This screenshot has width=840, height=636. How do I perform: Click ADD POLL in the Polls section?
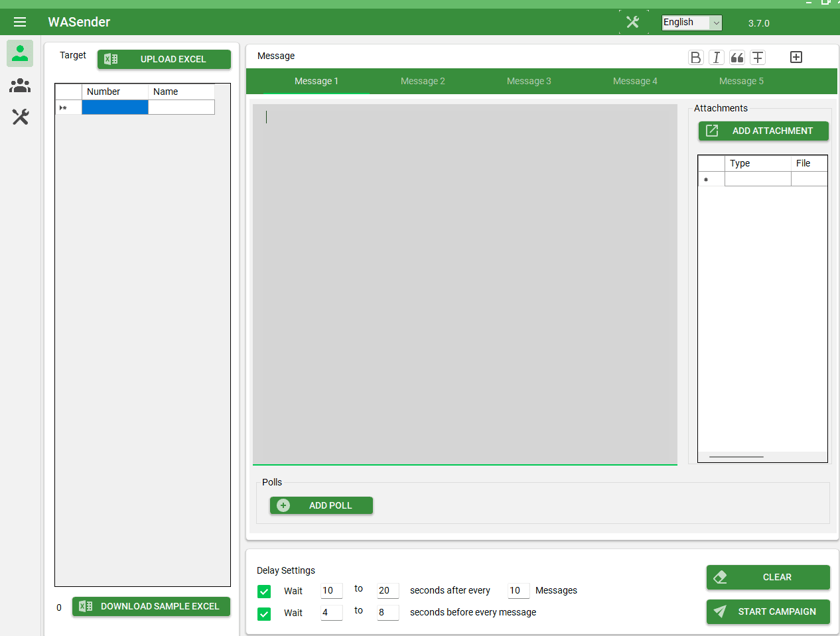click(x=321, y=505)
